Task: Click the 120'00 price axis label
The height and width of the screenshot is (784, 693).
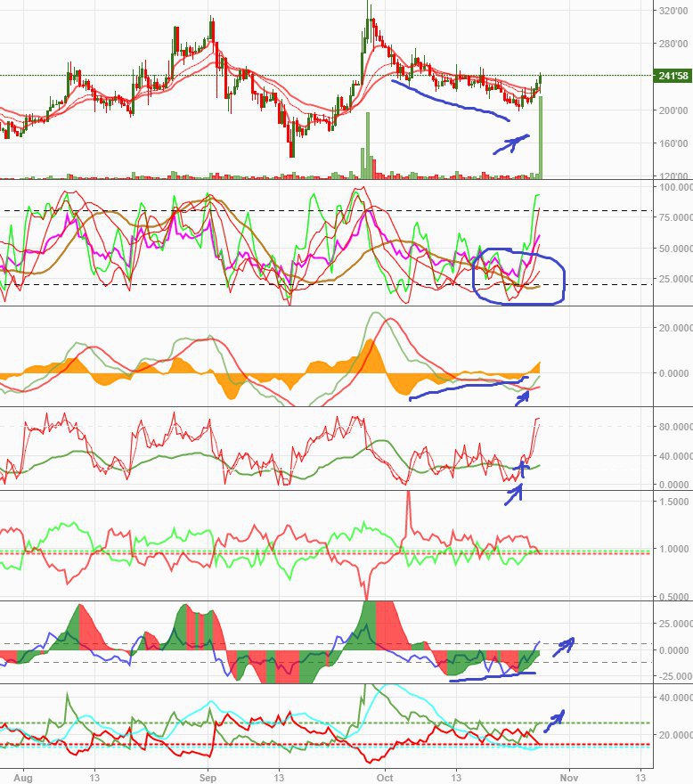Action: [x=673, y=176]
